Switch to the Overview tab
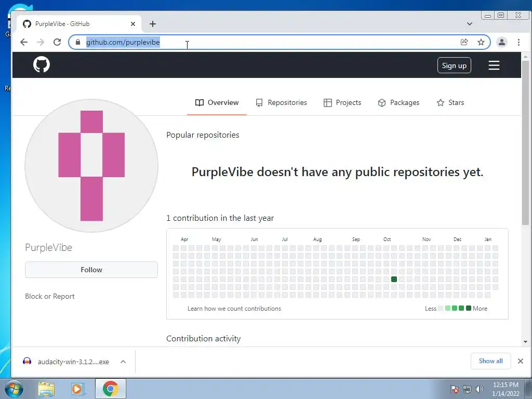532x399 pixels. pos(217,102)
